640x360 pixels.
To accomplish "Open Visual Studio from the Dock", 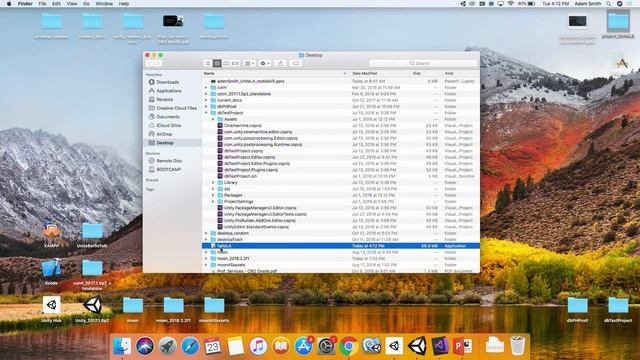I will [x=440, y=346].
